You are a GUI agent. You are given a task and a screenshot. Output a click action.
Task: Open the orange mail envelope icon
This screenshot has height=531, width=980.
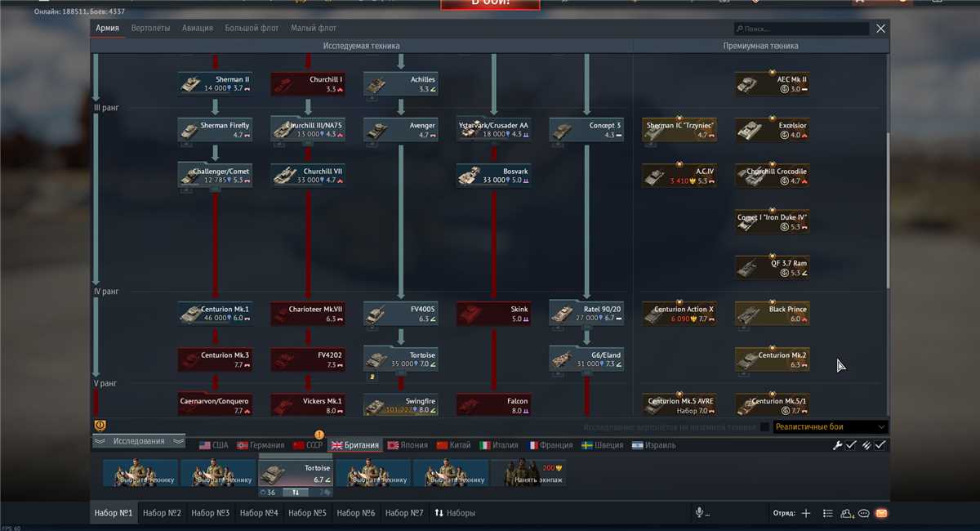point(881,513)
